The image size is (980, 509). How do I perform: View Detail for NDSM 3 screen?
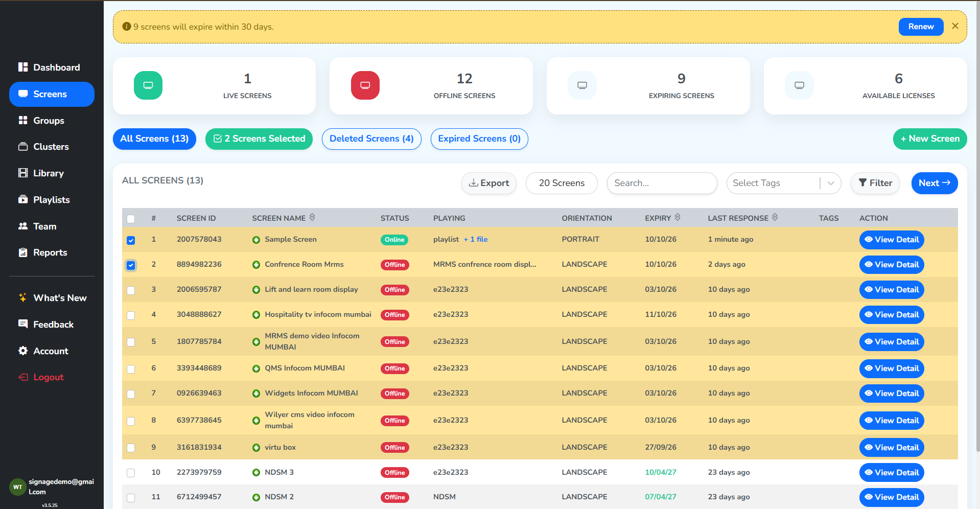pos(892,473)
